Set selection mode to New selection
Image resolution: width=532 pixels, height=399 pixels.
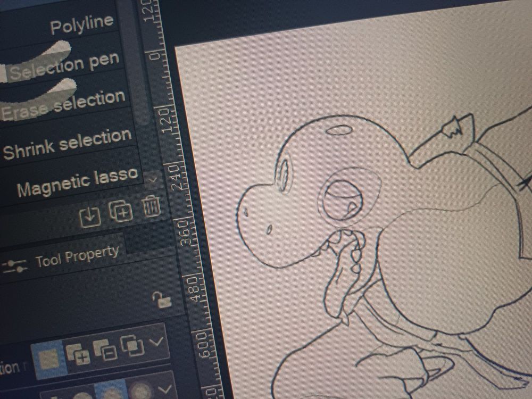[x=49, y=360]
